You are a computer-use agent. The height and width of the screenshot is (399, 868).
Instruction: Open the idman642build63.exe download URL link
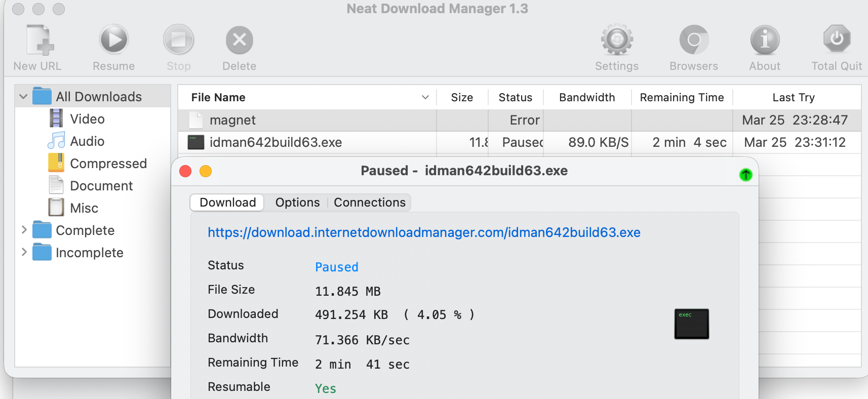point(424,232)
